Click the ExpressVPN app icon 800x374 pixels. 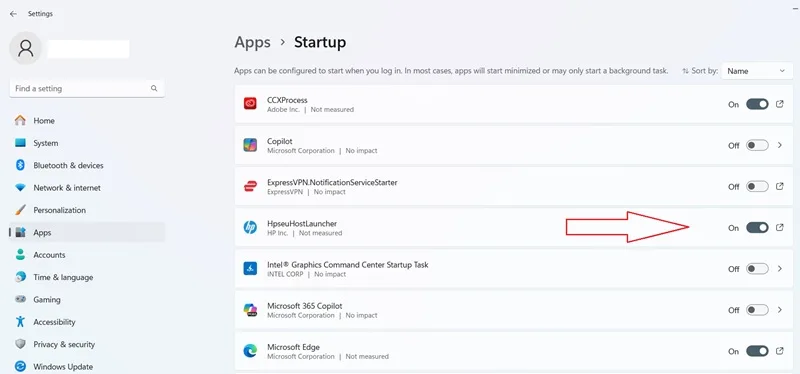(x=250, y=187)
